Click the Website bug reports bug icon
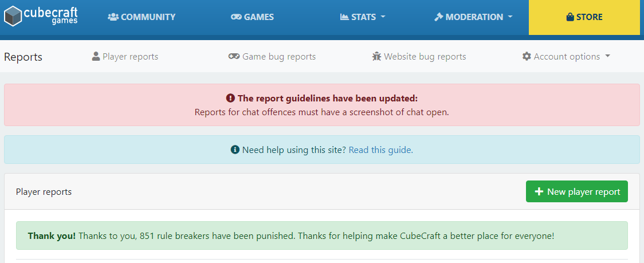644x263 pixels. click(x=376, y=56)
